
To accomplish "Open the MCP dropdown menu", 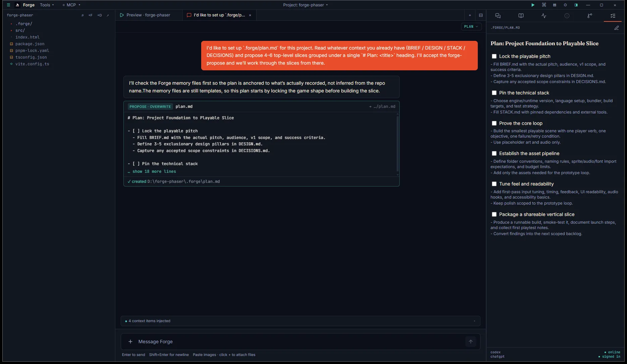I will (x=71, y=5).
